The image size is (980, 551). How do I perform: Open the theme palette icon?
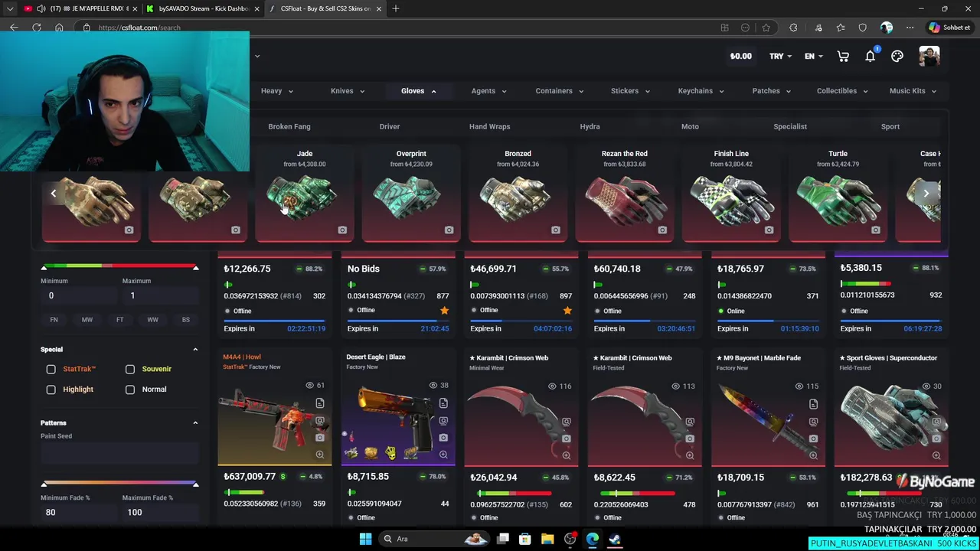(897, 56)
